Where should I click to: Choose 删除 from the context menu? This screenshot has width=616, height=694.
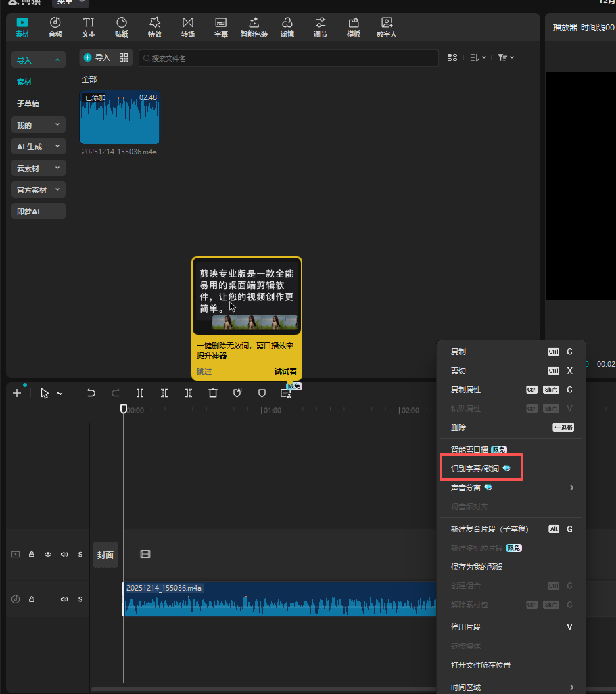(511, 427)
